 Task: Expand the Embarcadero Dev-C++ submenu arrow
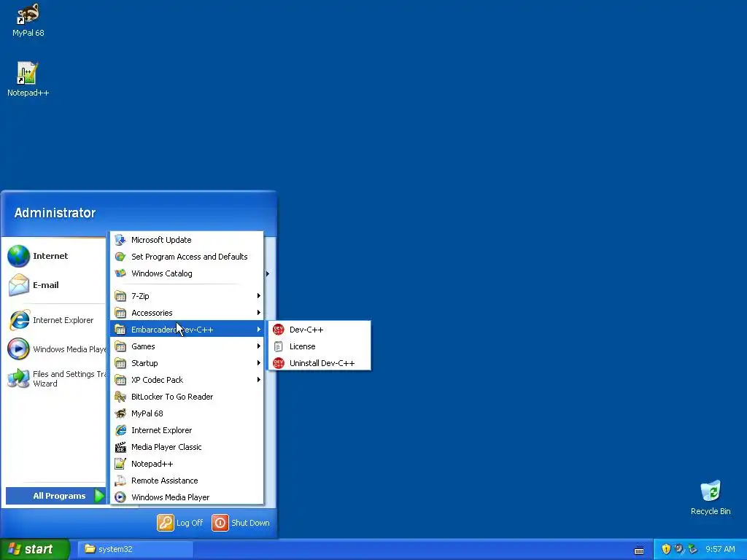tap(259, 330)
